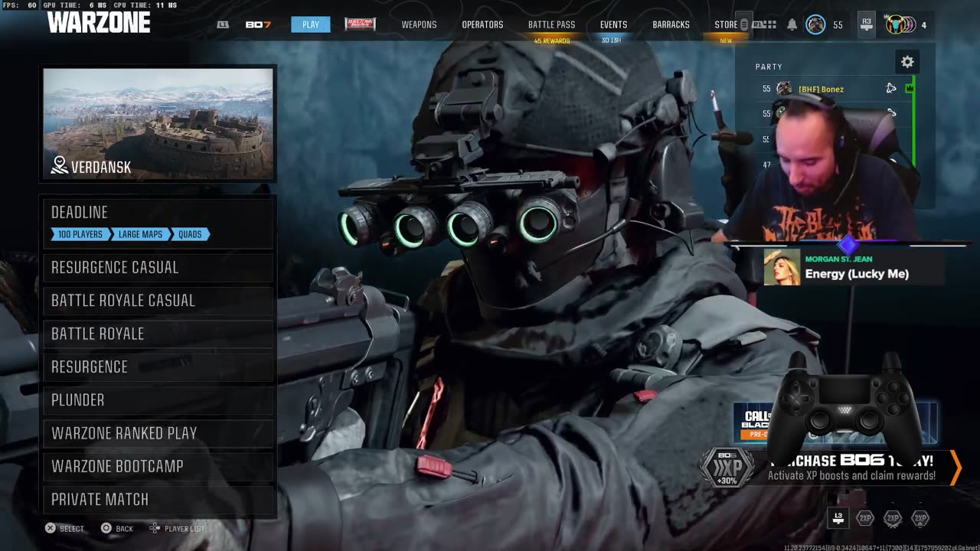Viewport: 980px width, 551px height.
Task: Click the BO6 XP +30% badge
Action: point(727,468)
